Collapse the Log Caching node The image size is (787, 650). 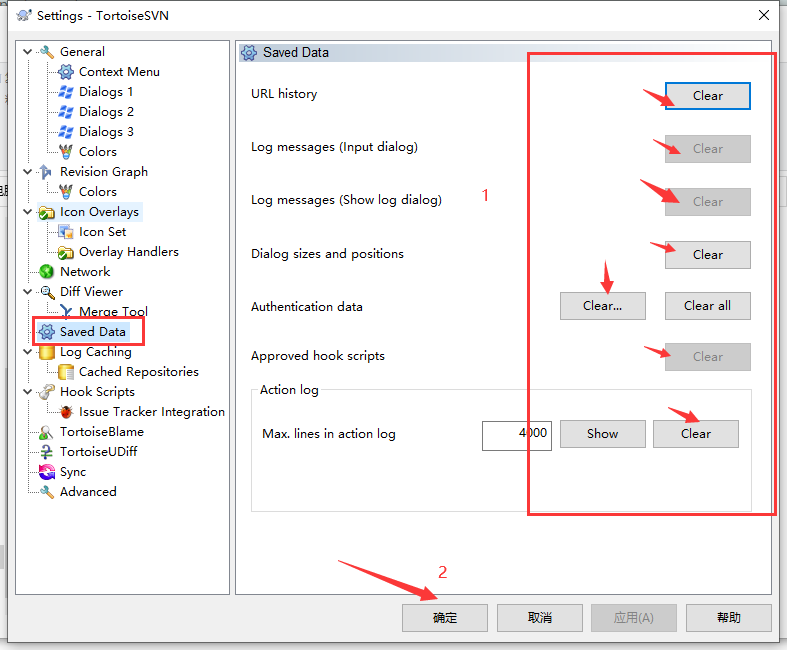point(28,352)
